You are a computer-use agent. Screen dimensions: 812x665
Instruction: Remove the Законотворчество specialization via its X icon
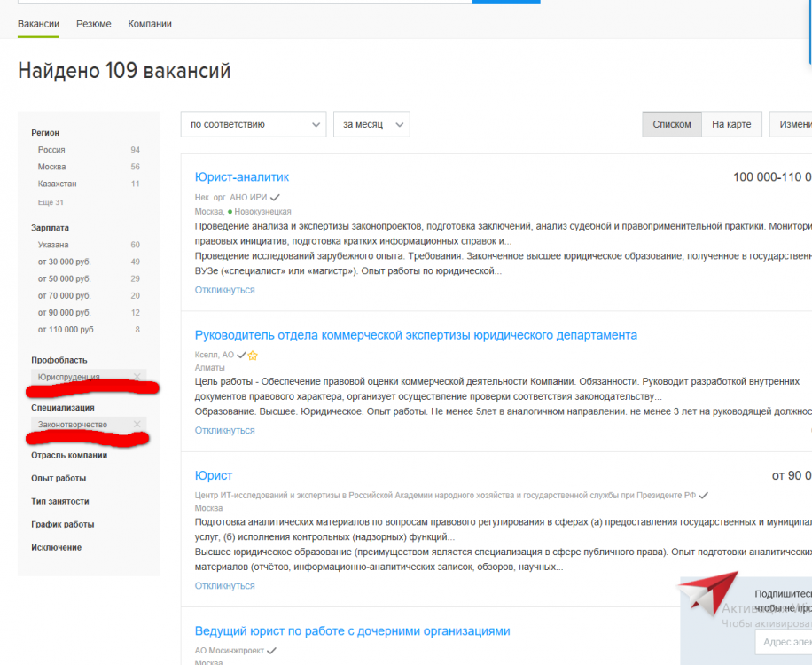(x=137, y=424)
